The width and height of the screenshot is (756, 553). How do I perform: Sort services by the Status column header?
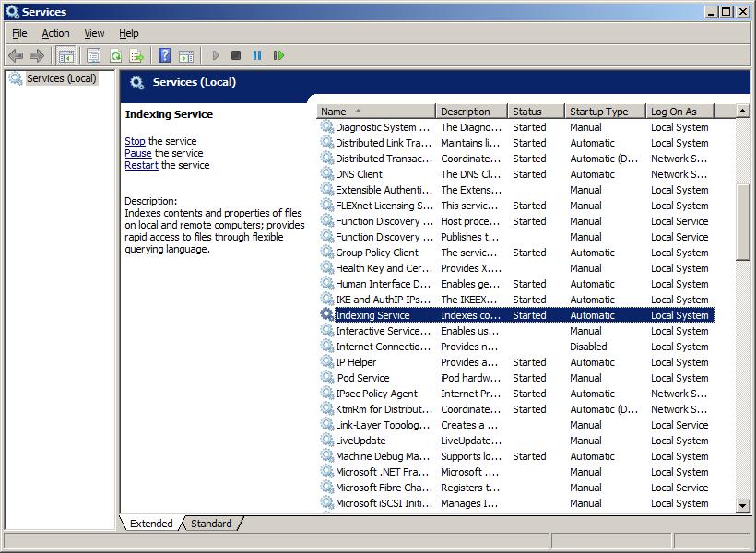(x=530, y=111)
